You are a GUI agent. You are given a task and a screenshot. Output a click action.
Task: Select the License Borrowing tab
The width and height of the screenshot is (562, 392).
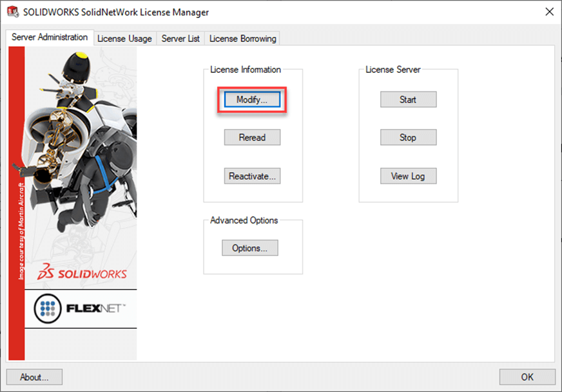click(x=242, y=38)
